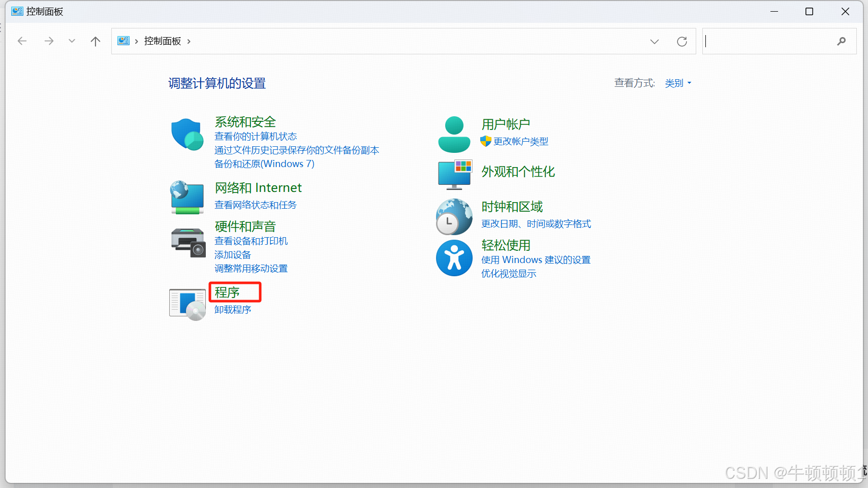Viewport: 868px width, 488px height.
Task: Open the Programs disc icon
Action: click(x=188, y=304)
